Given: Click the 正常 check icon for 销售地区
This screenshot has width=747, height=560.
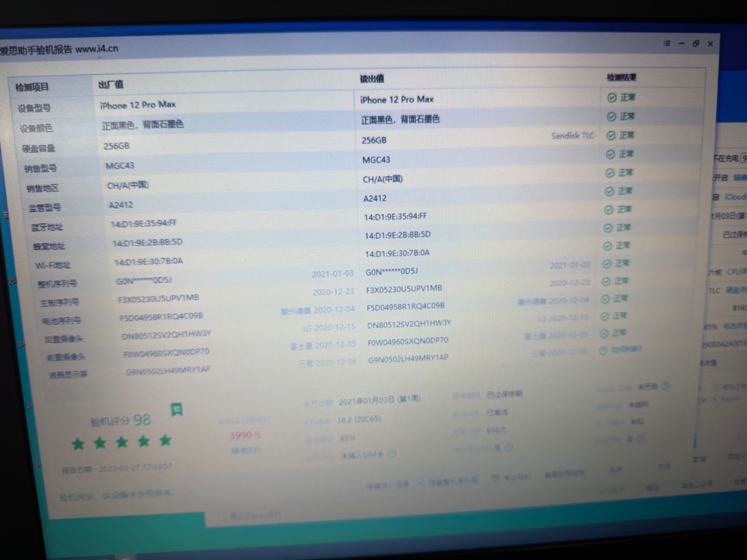Looking at the screenshot, I should coord(611,172).
